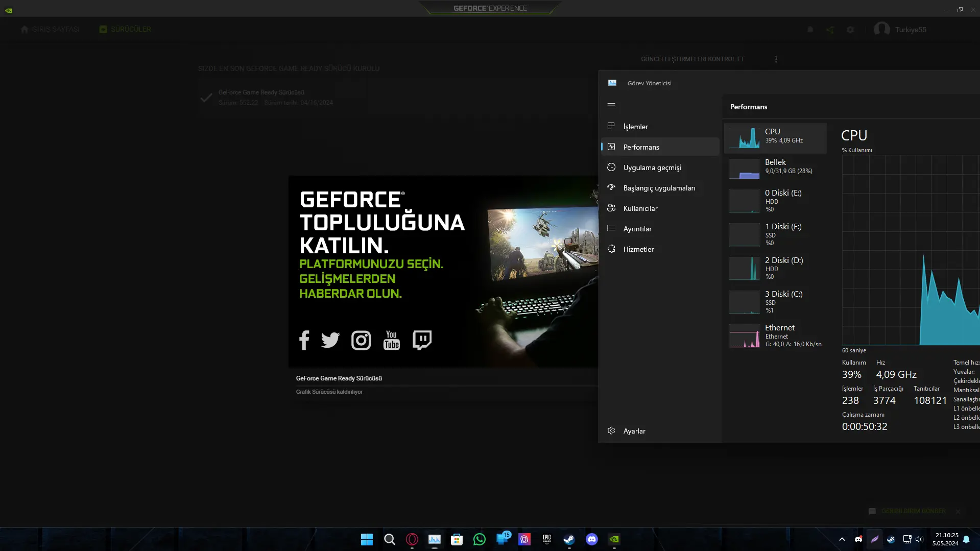Select Performans in Task Manager sidebar
This screenshot has width=980, height=551.
click(660, 147)
